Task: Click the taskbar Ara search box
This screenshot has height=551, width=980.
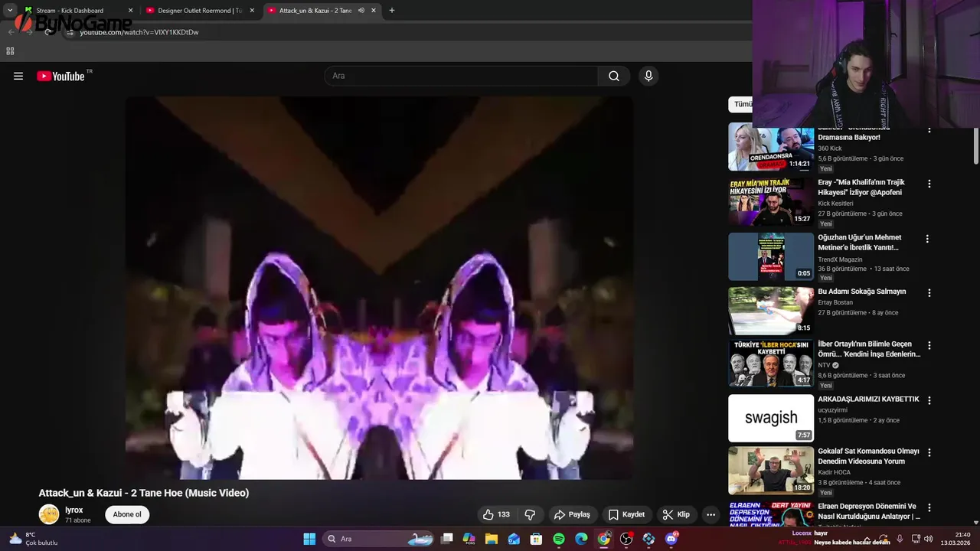Action: [380, 539]
